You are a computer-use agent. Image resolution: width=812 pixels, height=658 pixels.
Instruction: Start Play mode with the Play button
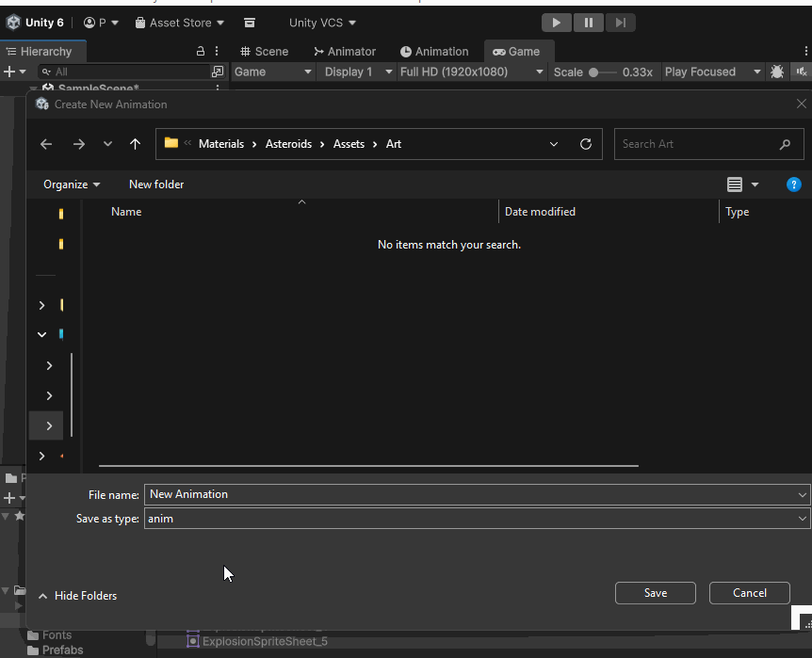556,23
